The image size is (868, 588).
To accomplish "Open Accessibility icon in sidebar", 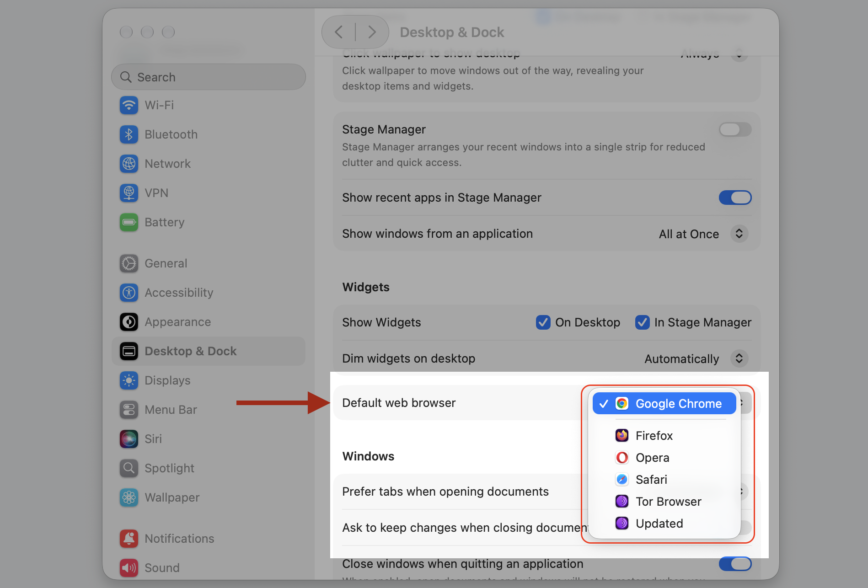I will pos(129,293).
